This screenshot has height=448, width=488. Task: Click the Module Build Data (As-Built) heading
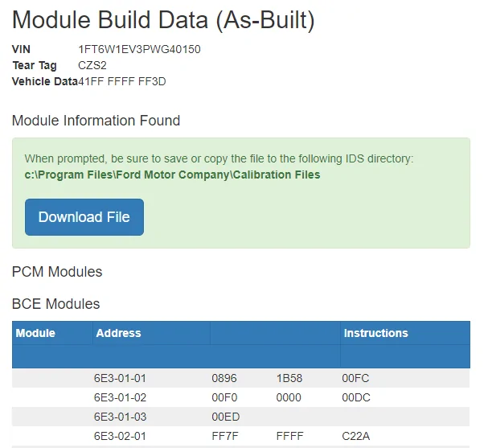(x=163, y=19)
